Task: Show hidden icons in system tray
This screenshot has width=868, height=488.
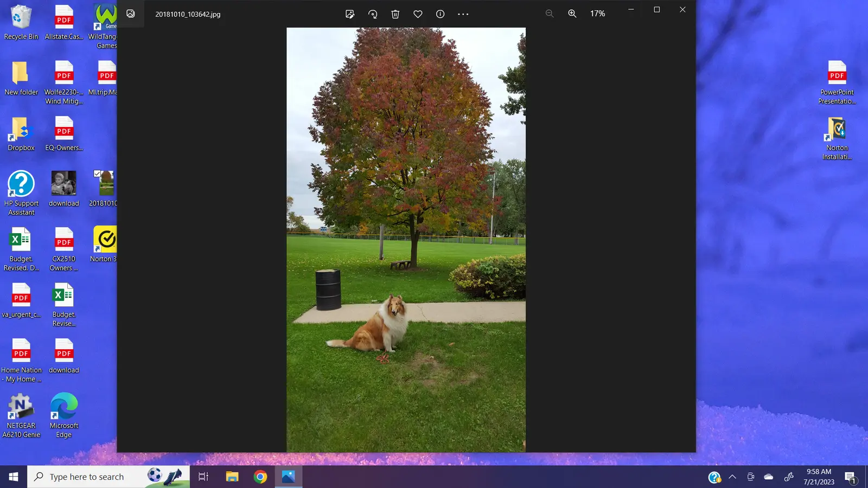Action: [732, 477]
